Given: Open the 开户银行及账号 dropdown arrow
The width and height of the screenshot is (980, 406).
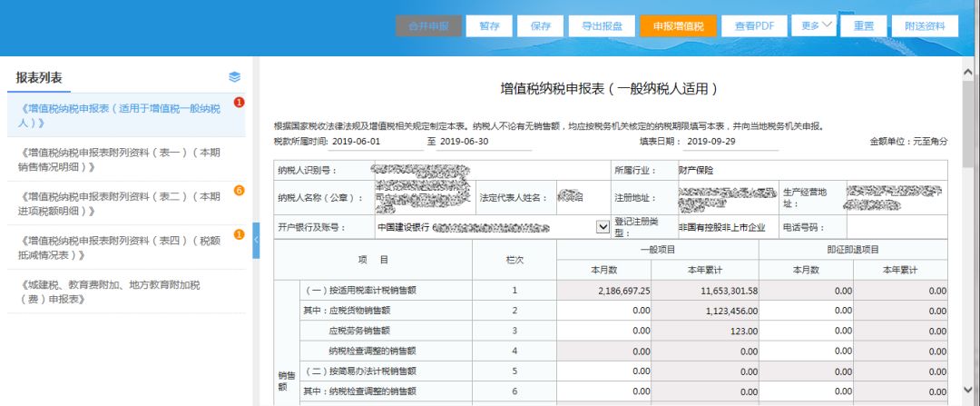Looking at the screenshot, I should pyautogui.click(x=603, y=226).
